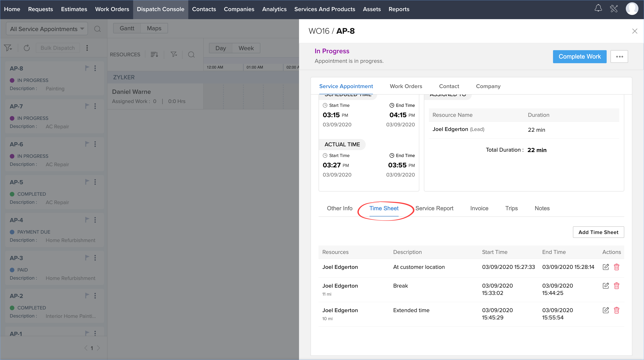Open the Work Orders tab in panel
This screenshot has height=360, width=644.
[x=406, y=86]
